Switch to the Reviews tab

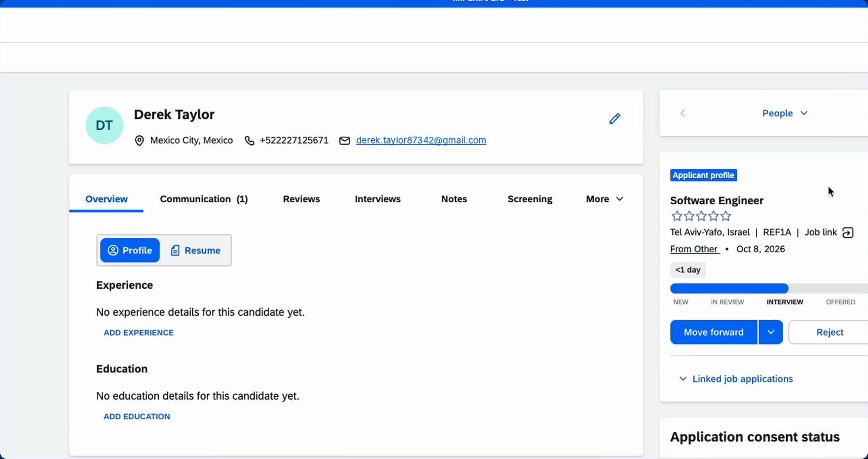tap(301, 199)
